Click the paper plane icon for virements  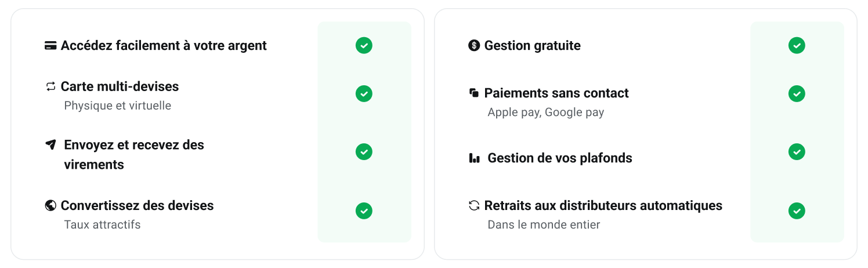point(50,144)
